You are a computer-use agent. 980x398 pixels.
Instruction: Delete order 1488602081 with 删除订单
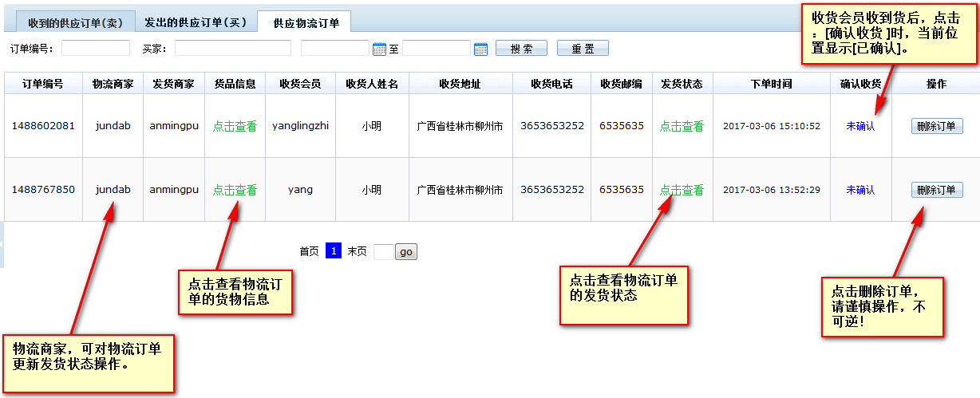pyautogui.click(x=936, y=126)
